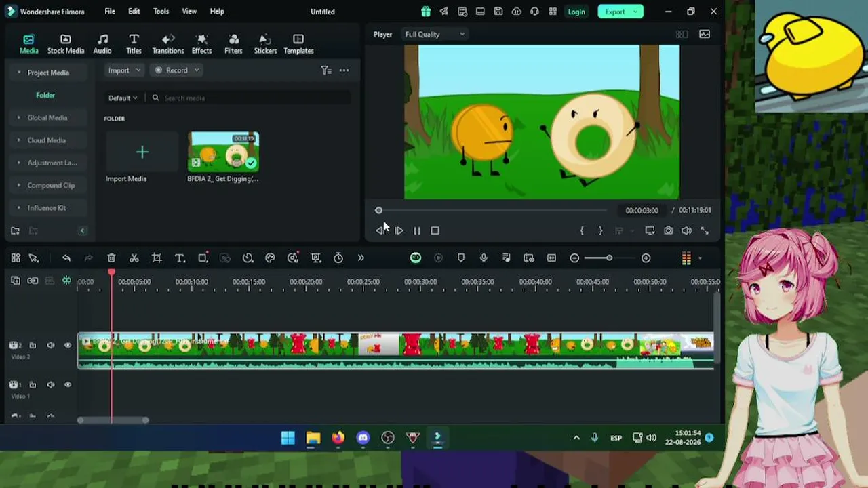The height and width of the screenshot is (488, 868).
Task: Open the Speed tool in timeline toolbar
Action: pyautogui.click(x=248, y=258)
